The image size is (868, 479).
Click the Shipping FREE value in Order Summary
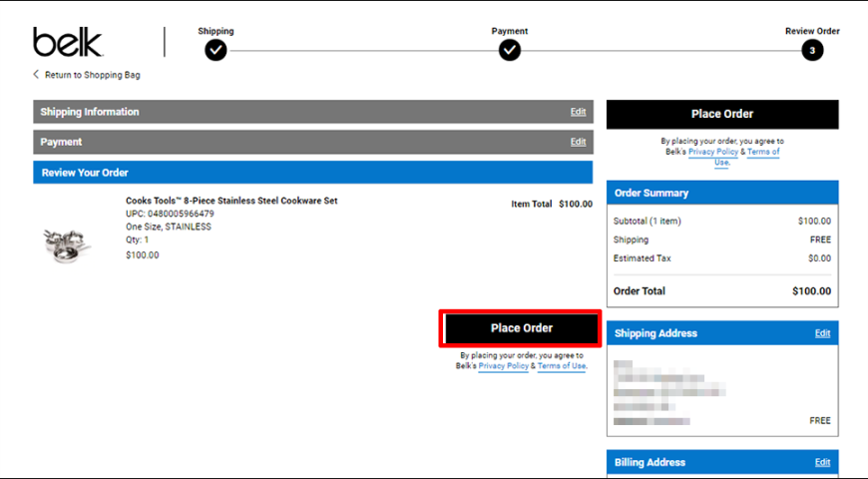pyautogui.click(x=820, y=239)
